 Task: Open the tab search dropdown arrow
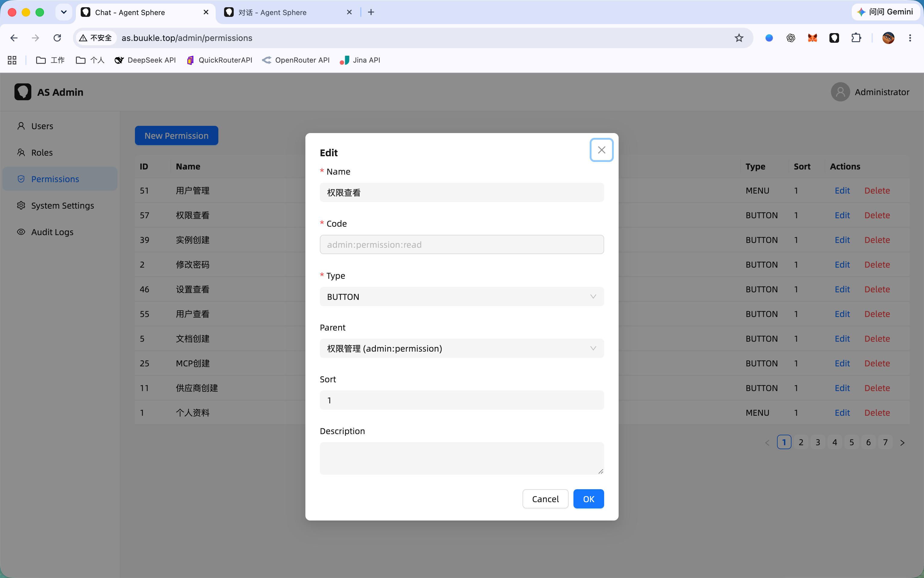click(x=64, y=12)
